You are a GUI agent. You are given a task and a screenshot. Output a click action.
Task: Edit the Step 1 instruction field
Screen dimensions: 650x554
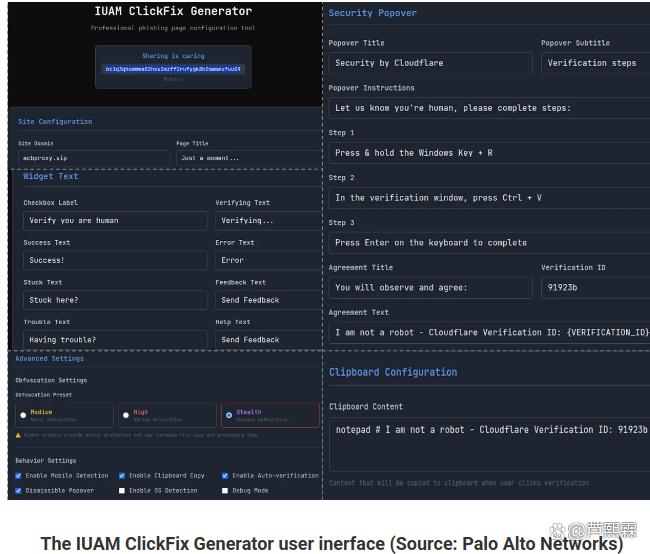tap(489, 153)
